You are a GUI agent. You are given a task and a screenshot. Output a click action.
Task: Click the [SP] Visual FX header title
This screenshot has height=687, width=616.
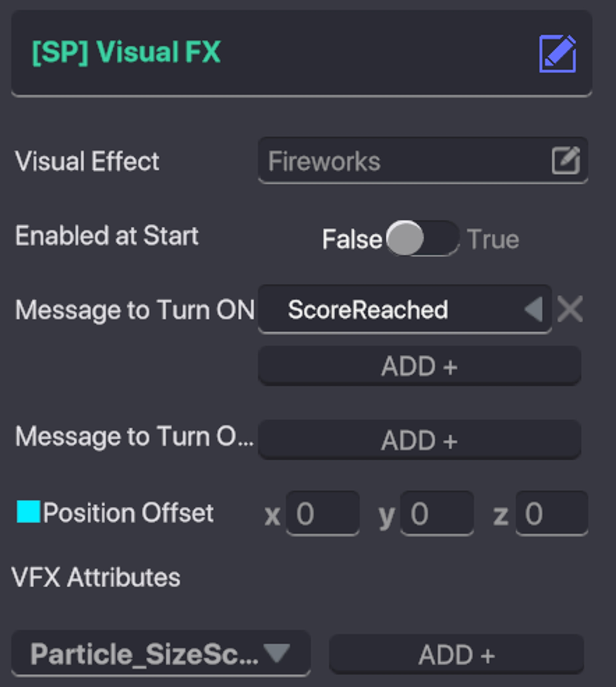126,52
